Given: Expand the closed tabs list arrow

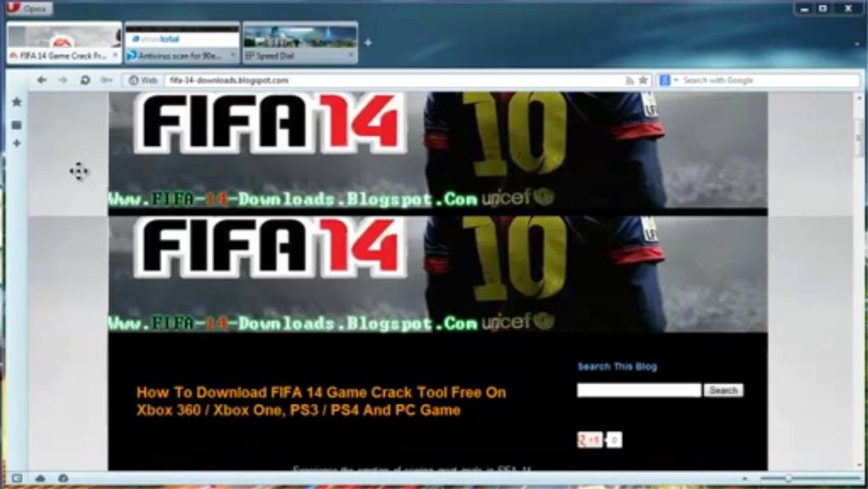Looking at the screenshot, I should (x=857, y=44).
